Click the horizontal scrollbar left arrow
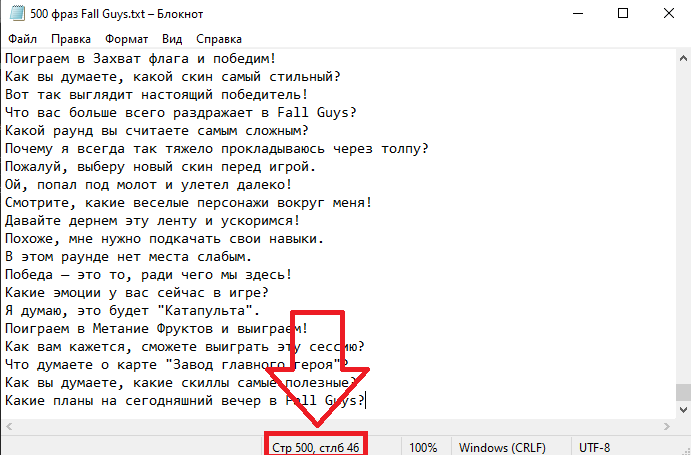Viewport: 691px width, 455px height. pos(8,428)
